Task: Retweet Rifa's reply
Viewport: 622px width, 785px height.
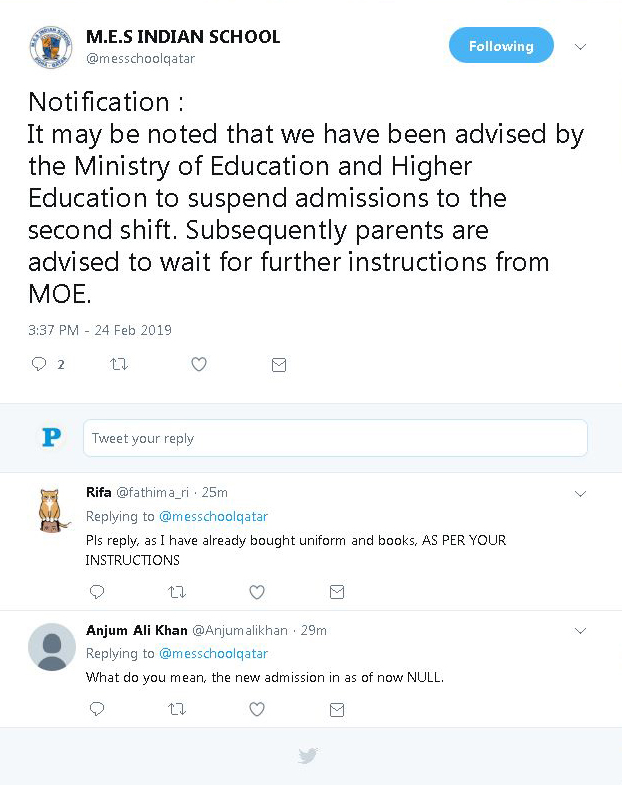Action: [x=177, y=592]
